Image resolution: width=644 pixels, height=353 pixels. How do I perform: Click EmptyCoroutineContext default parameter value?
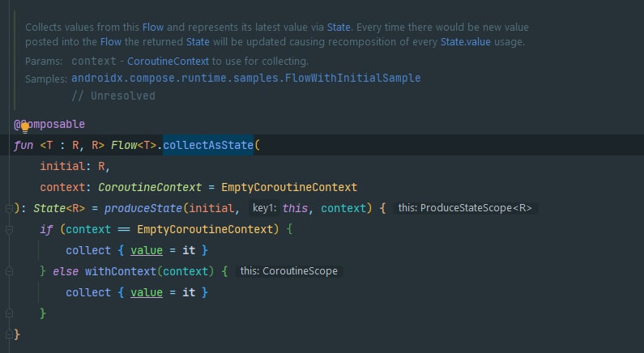point(289,188)
